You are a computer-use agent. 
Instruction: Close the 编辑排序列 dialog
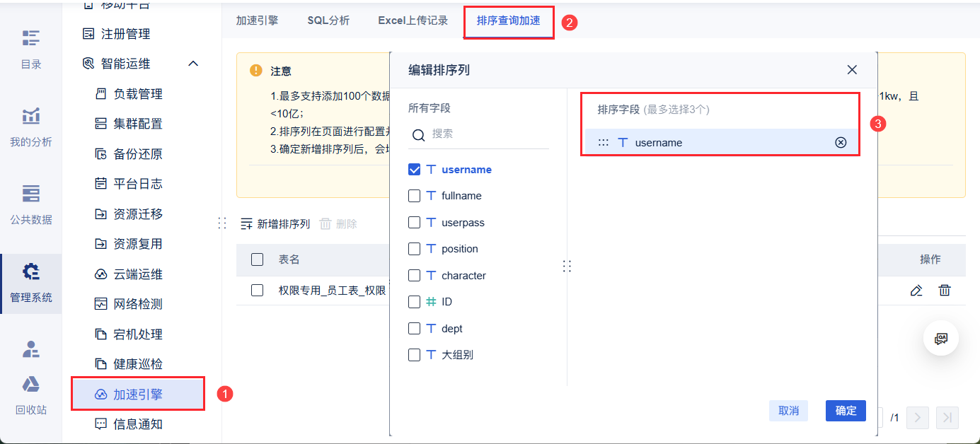click(x=852, y=70)
